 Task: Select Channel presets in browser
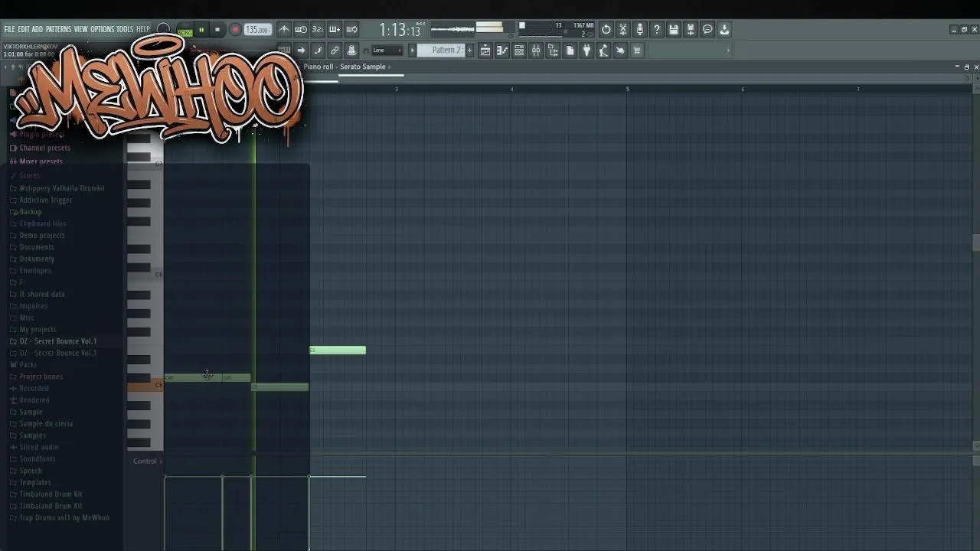coord(44,148)
